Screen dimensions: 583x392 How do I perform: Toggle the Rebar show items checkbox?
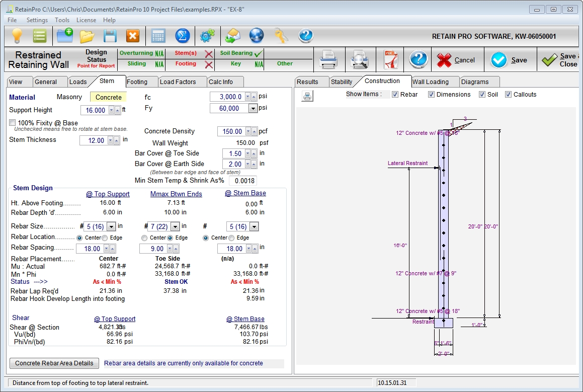click(x=395, y=95)
